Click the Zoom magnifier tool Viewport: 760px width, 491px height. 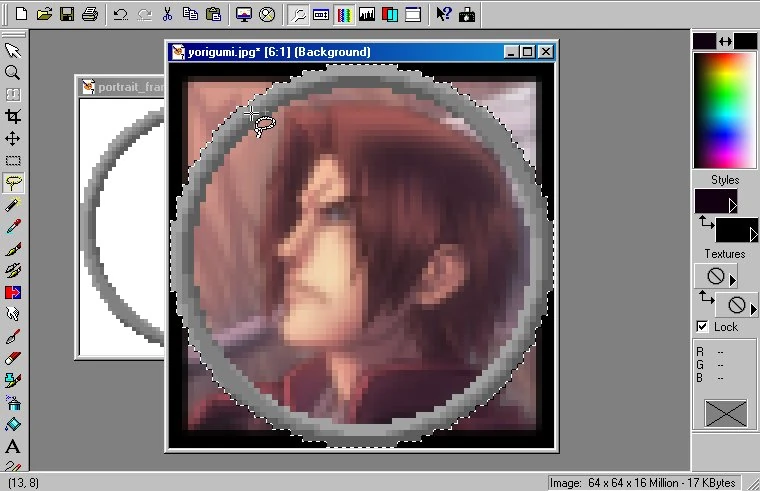coord(13,73)
